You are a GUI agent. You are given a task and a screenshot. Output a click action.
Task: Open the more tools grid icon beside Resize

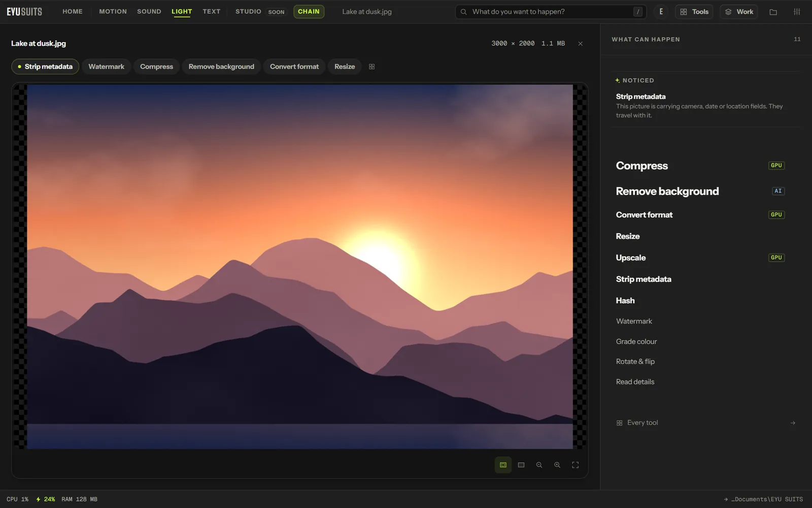371,67
